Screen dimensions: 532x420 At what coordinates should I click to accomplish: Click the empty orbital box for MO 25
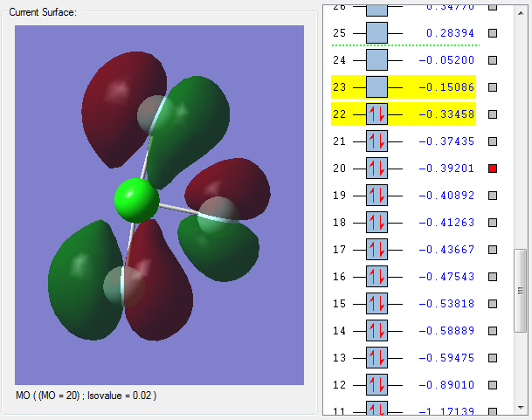(x=377, y=33)
